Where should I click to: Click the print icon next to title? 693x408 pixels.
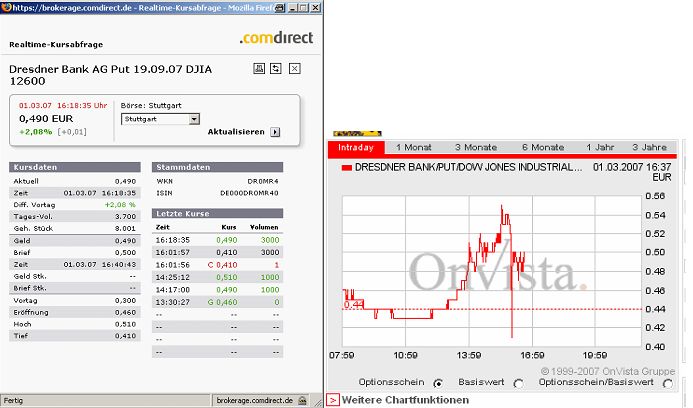[259, 69]
